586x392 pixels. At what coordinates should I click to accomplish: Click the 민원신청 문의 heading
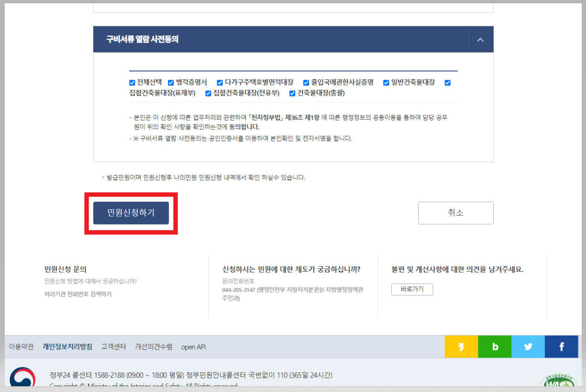(65, 270)
